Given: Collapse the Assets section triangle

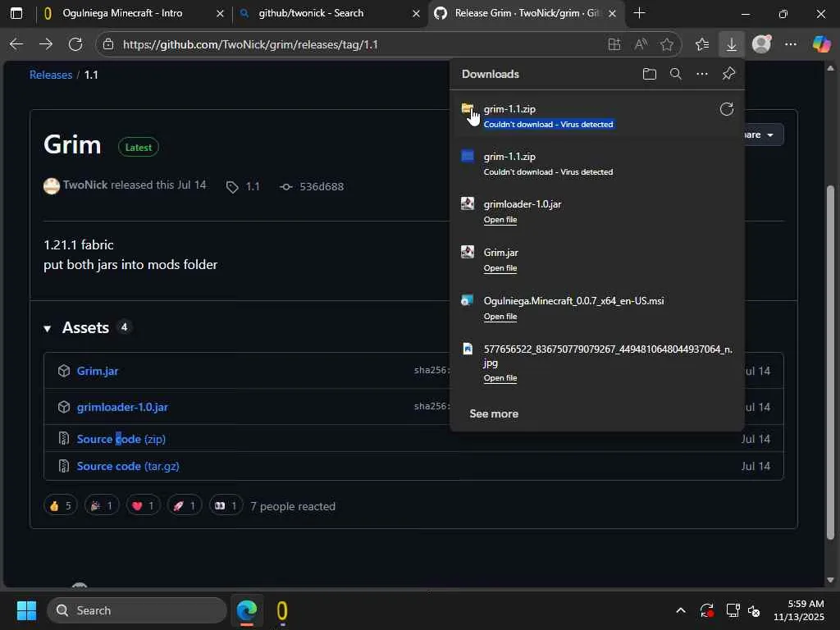Looking at the screenshot, I should coord(47,328).
